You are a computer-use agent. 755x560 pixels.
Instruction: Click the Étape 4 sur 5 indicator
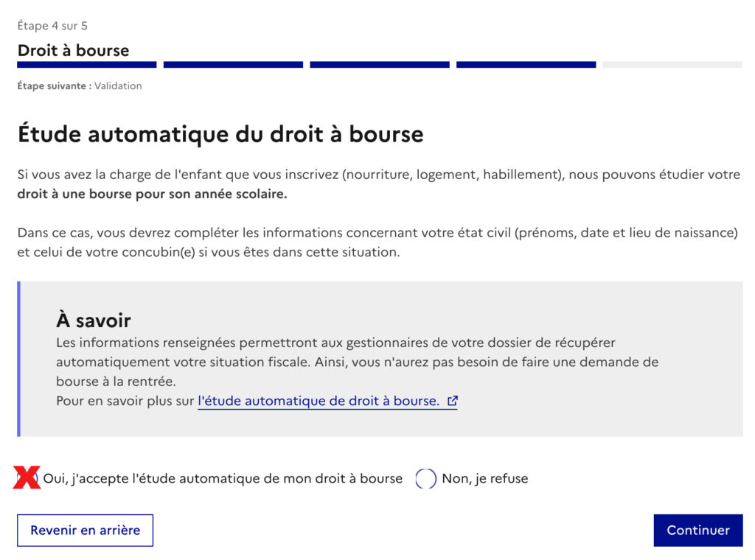pyautogui.click(x=52, y=26)
